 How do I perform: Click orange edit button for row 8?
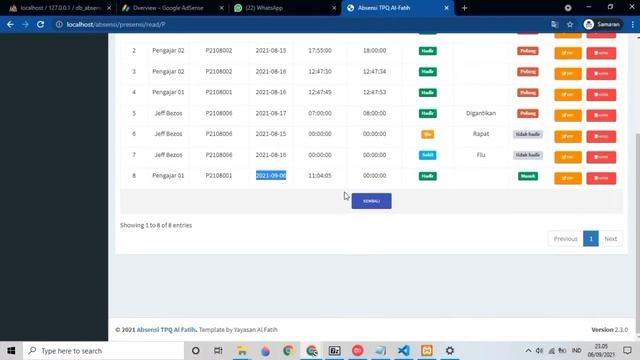[568, 178]
